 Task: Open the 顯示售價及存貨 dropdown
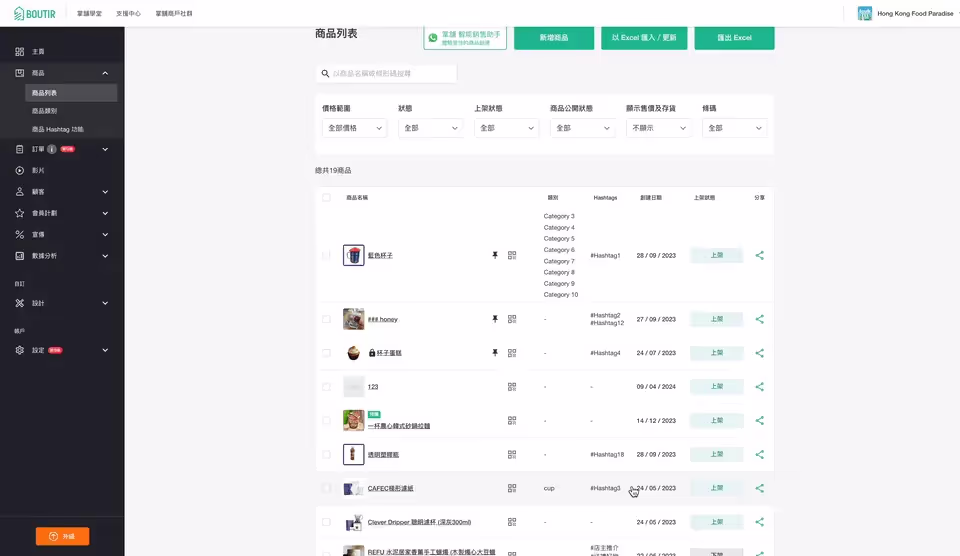[x=658, y=128]
